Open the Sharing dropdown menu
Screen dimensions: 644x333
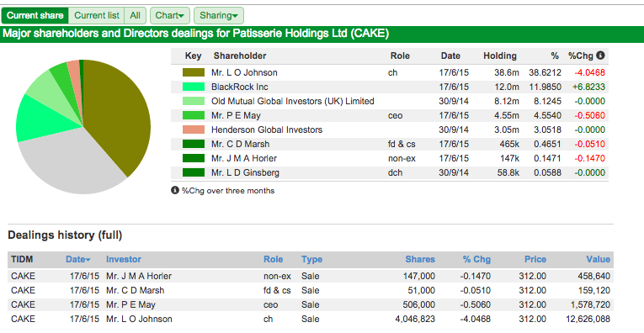coord(219,16)
